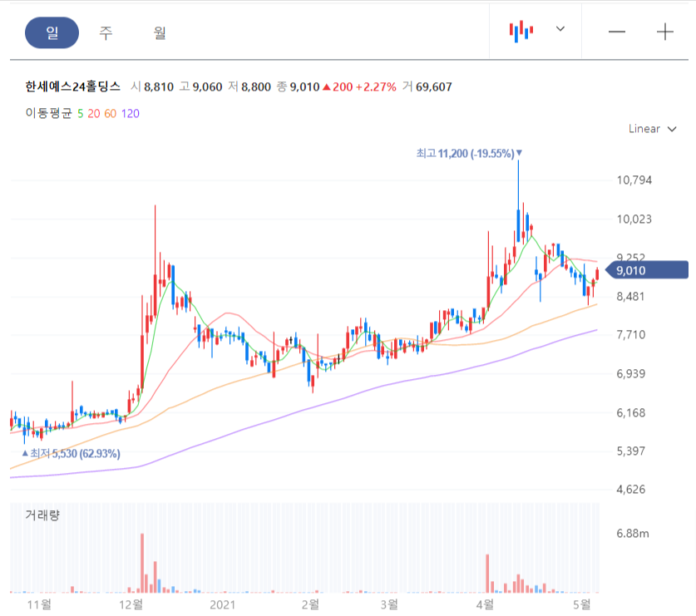Switch to the monthly 월 chart tab

[x=160, y=32]
